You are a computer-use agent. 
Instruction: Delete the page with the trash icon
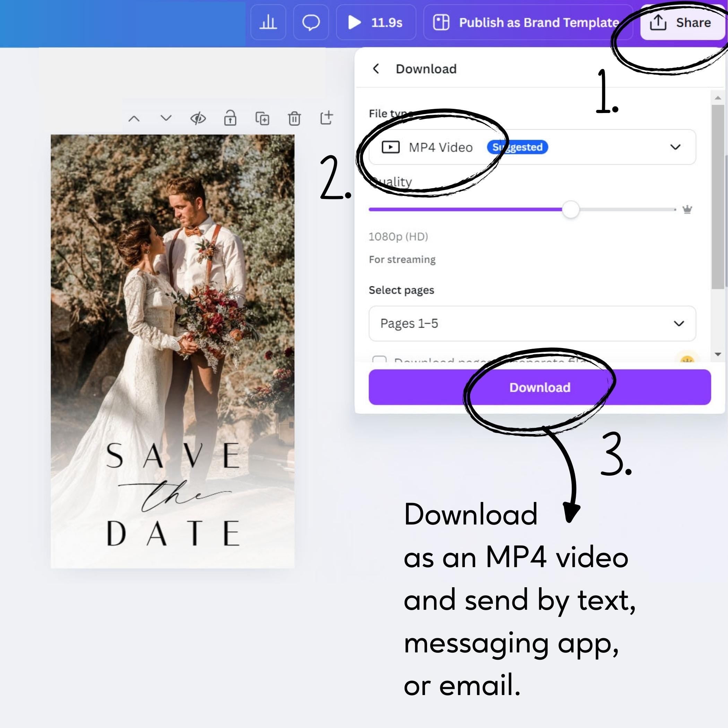294,118
